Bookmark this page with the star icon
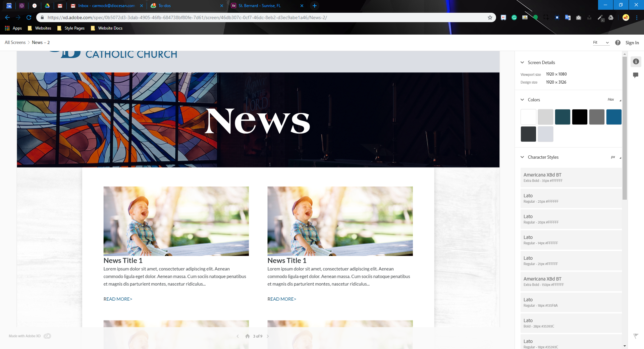The height and width of the screenshot is (349, 644). pos(490,17)
